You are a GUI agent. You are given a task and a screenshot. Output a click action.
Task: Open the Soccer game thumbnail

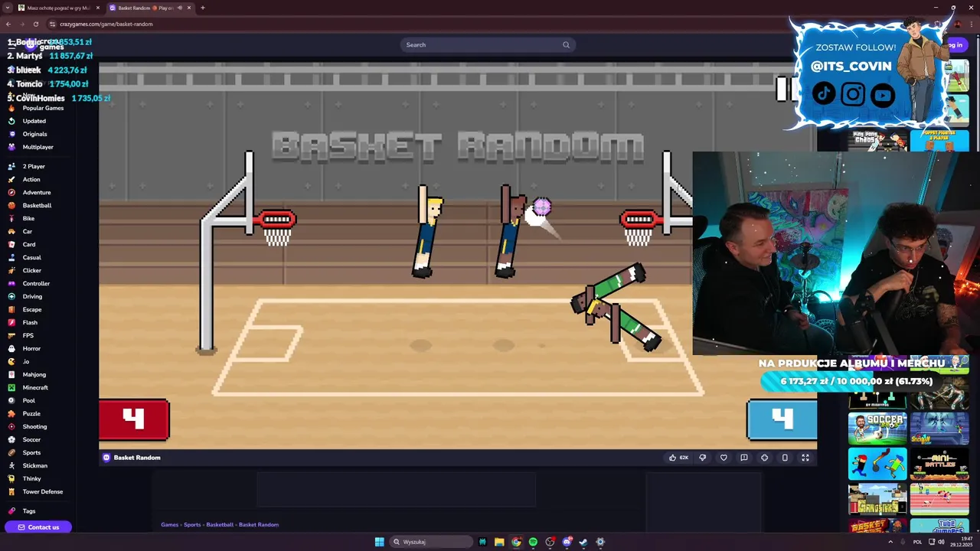[877, 429]
